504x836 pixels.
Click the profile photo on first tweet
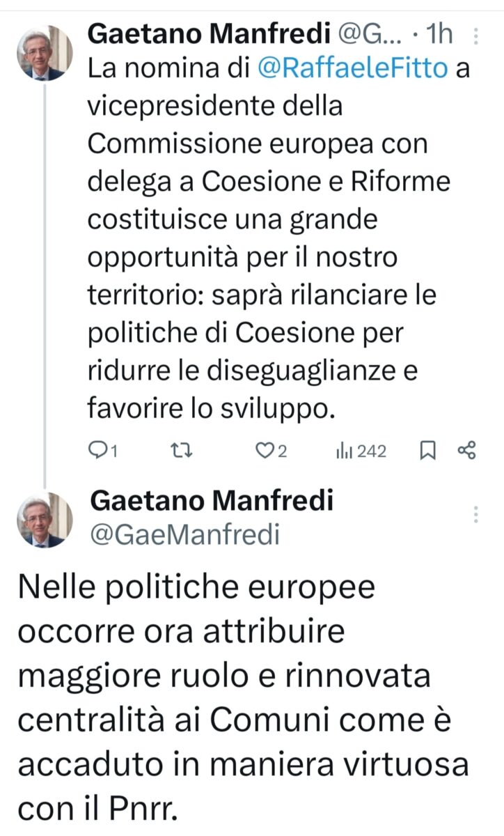click(45, 53)
